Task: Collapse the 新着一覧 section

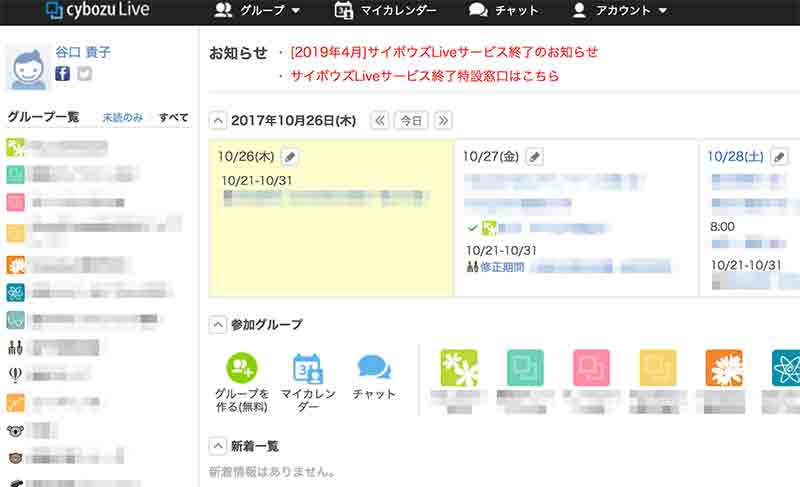Action: click(x=217, y=446)
